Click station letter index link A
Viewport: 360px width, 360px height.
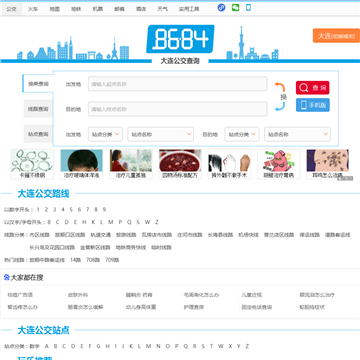[47, 346]
